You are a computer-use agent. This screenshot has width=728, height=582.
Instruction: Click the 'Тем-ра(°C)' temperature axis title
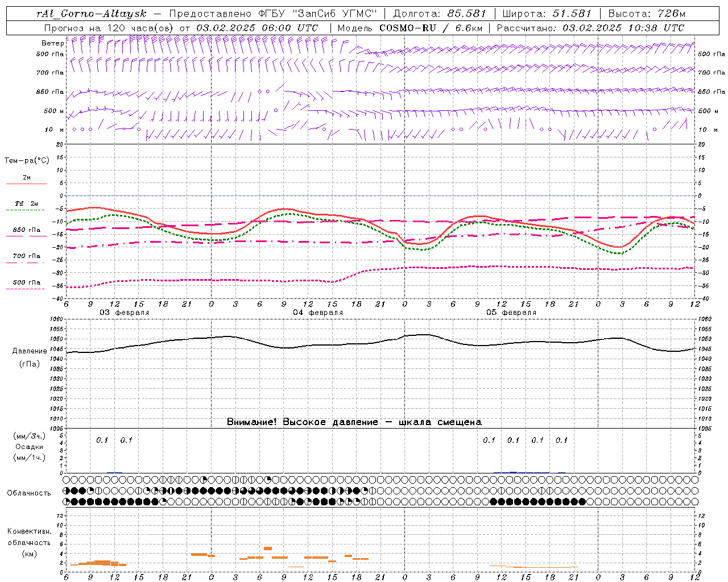tap(27, 161)
